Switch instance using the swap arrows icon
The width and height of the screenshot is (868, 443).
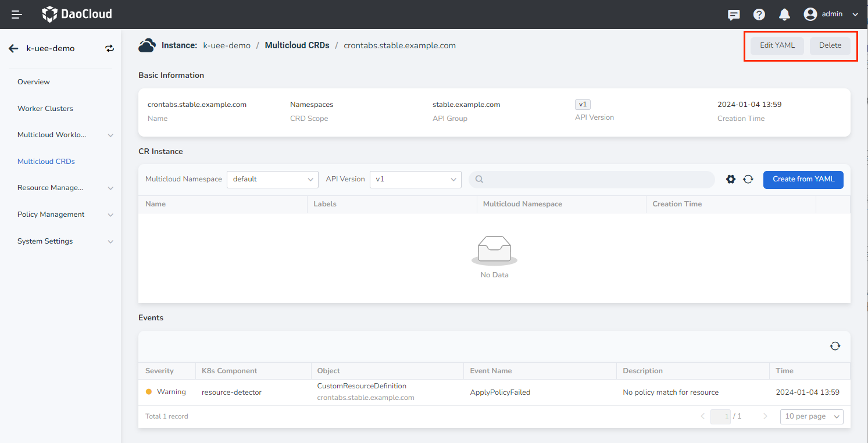(x=109, y=48)
